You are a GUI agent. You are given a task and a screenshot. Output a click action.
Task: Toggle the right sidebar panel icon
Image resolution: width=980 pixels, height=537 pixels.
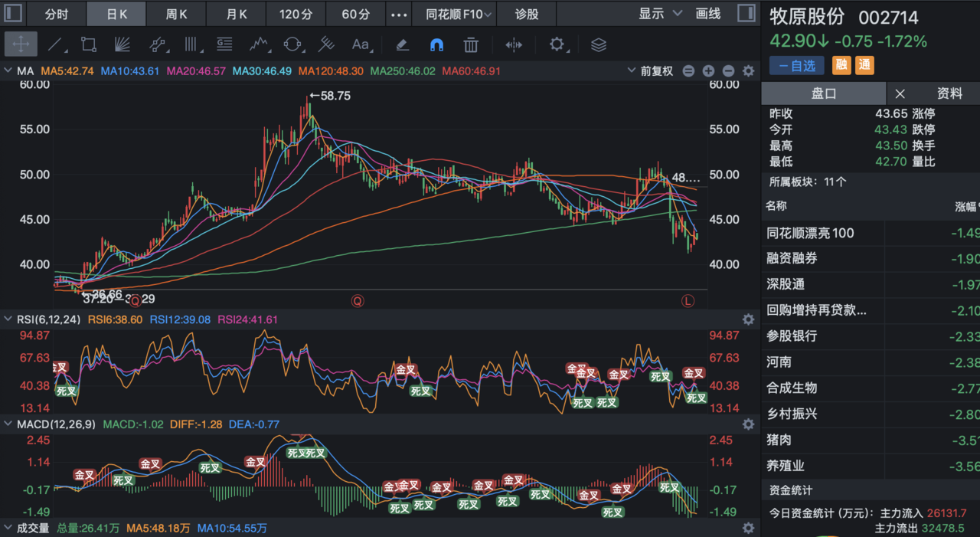tap(746, 13)
